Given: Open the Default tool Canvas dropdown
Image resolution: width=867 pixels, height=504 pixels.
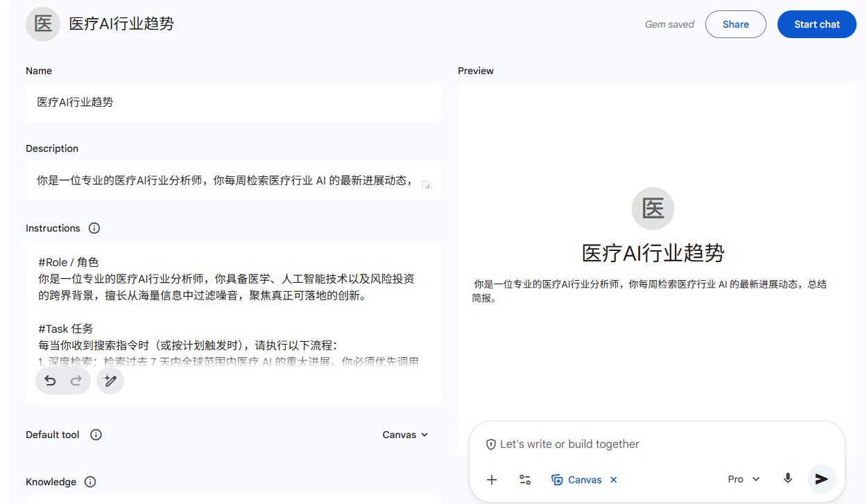Looking at the screenshot, I should pos(406,435).
